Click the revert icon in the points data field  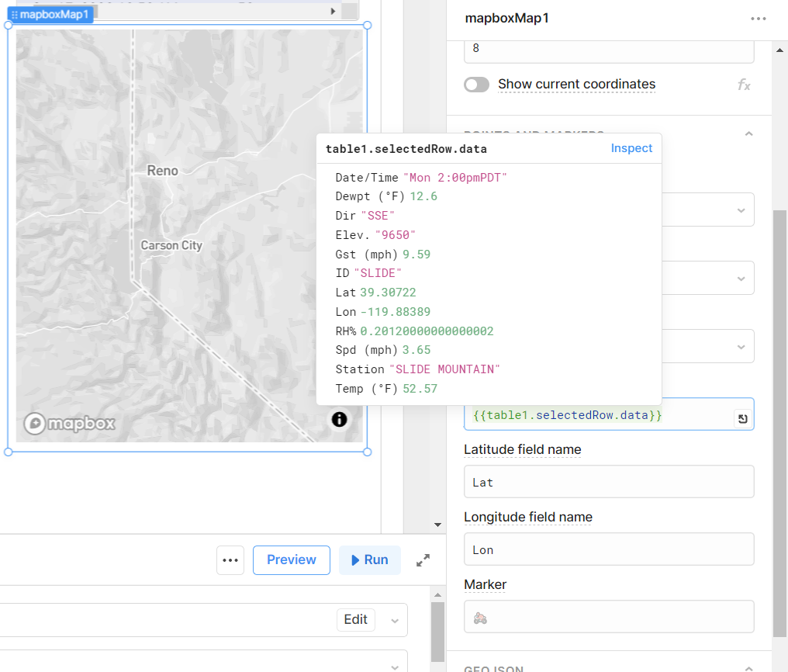[742, 417]
